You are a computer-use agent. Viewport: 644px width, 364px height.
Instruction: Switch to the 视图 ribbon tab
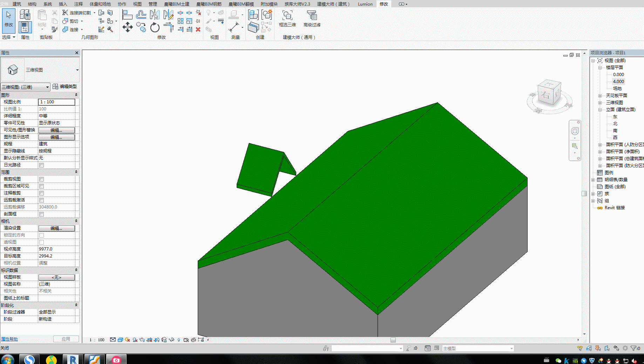click(137, 4)
